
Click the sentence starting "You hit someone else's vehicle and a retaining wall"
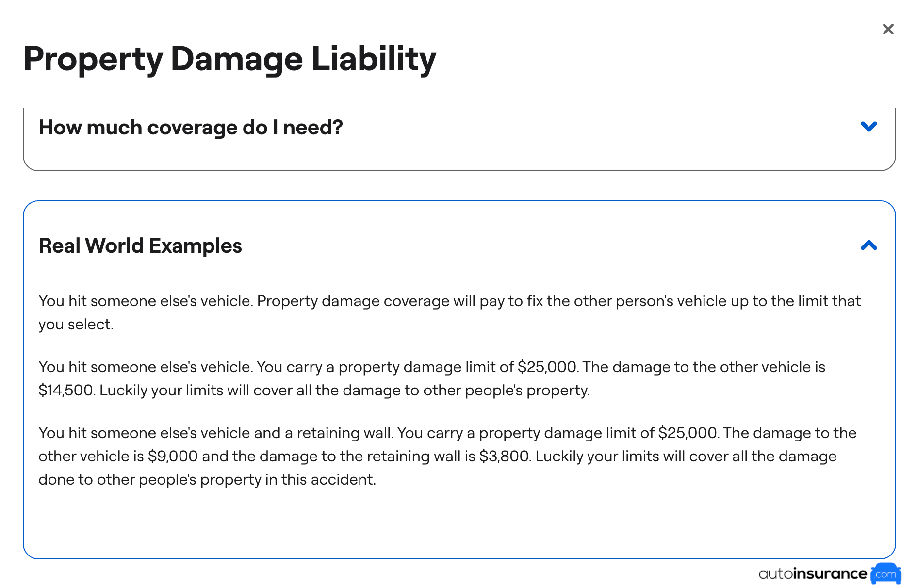coord(216,433)
